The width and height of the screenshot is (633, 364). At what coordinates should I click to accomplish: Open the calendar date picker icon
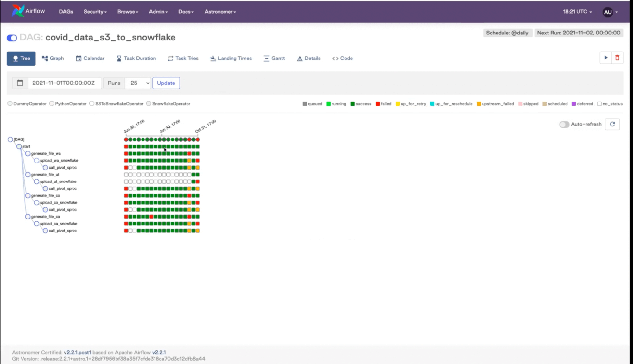20,83
